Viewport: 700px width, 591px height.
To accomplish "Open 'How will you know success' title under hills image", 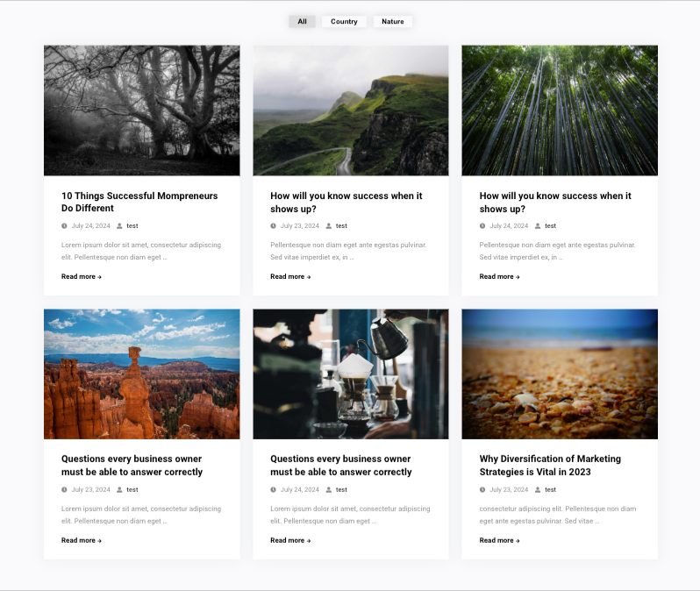I will point(346,203).
